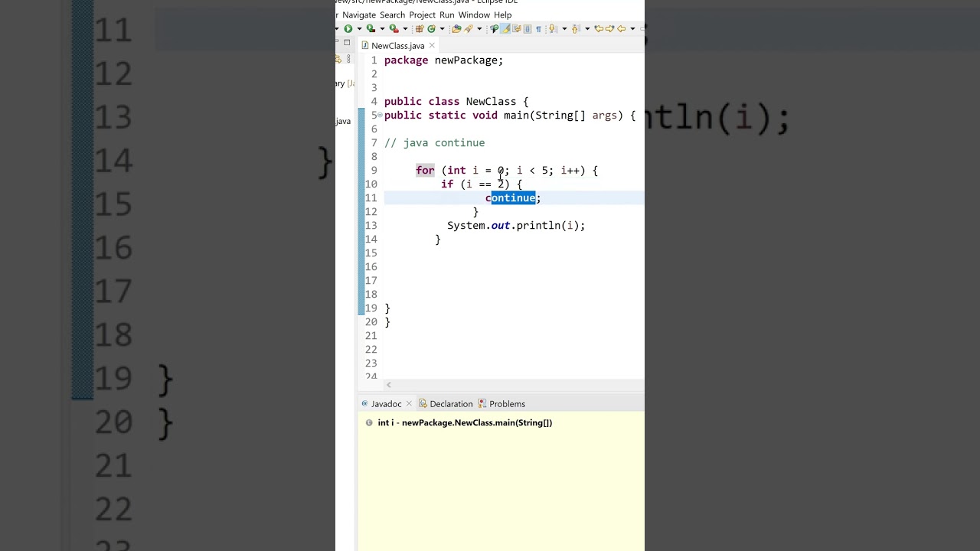The image size is (980, 551).
Task: Toggle Word Wrap in the editor
Action: click(517, 29)
